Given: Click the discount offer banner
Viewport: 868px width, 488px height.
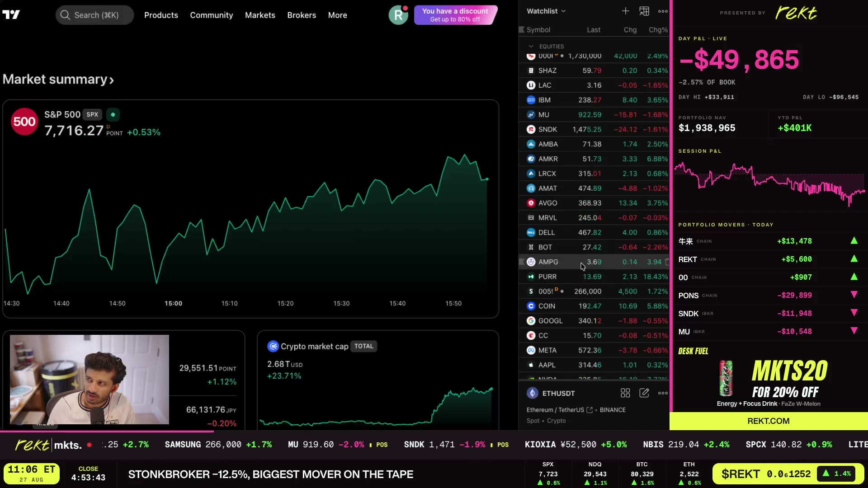Looking at the screenshot, I should tap(456, 15).
